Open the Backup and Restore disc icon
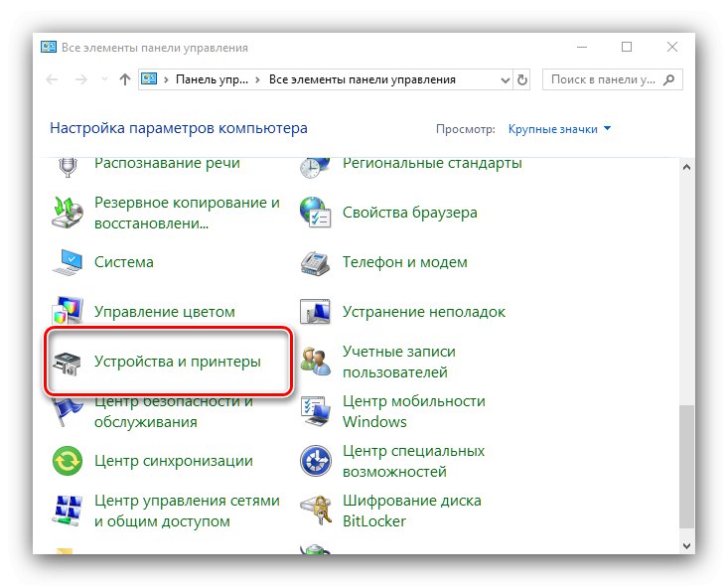This screenshot has width=728, height=587. tap(68, 213)
